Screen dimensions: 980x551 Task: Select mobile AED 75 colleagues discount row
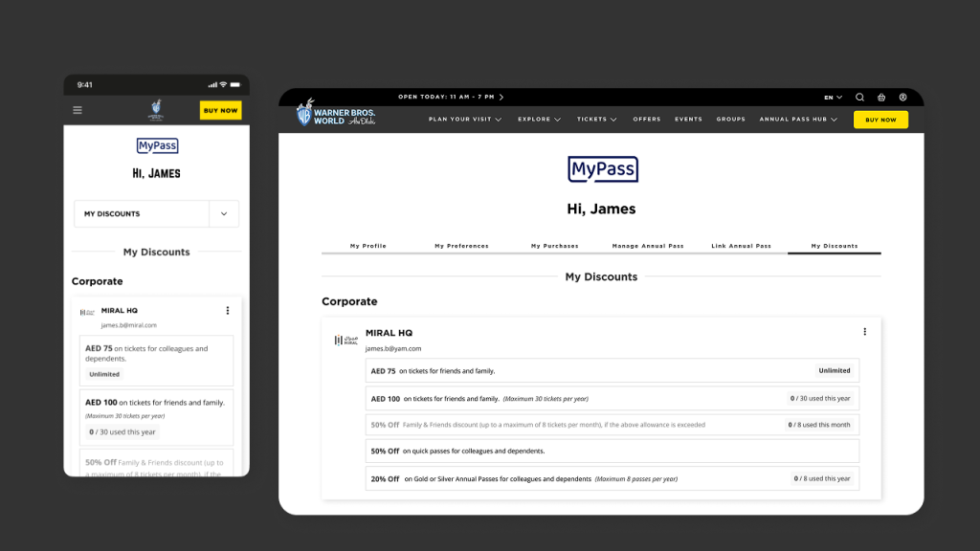[156, 361]
